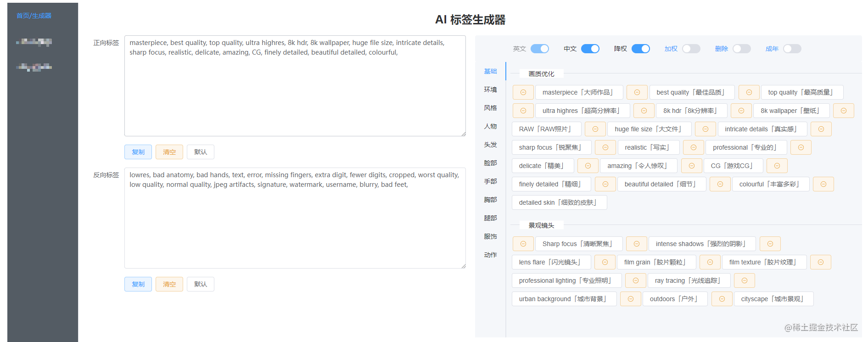Viewport: 868px width, 342px height.
Task: Click 默认 under the 反向标签 box
Action: point(201,284)
